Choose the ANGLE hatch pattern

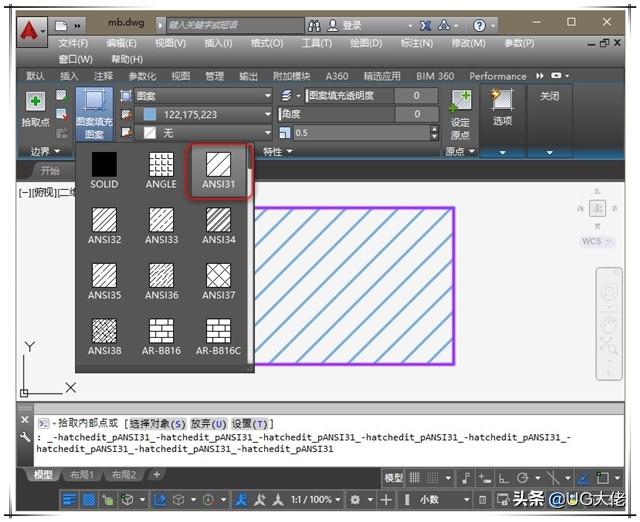click(x=161, y=170)
